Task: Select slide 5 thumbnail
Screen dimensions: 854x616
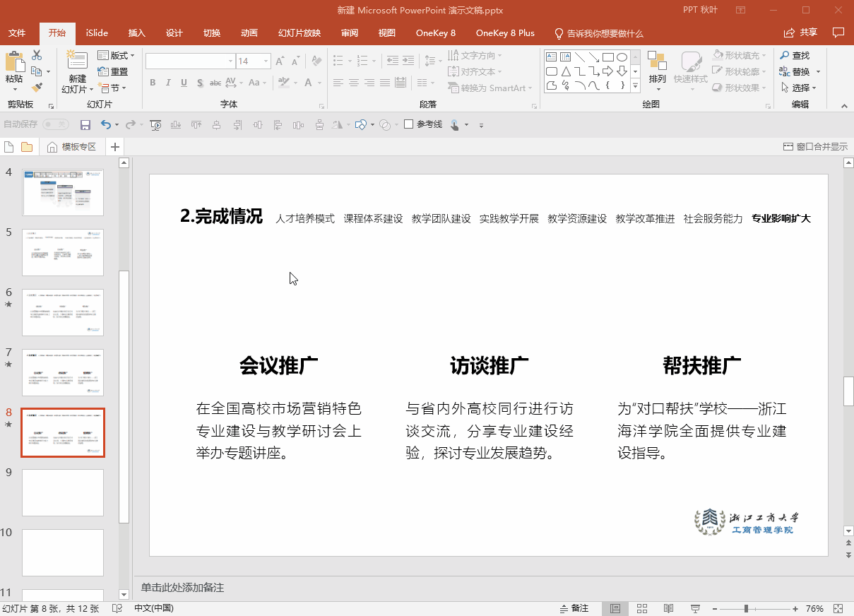Action: pos(63,252)
